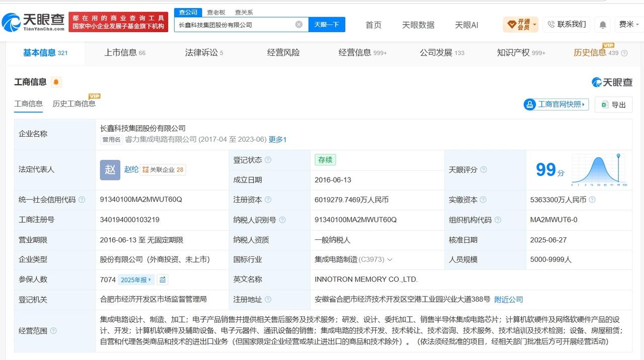This screenshot has height=360, width=644.
Task: Open the 天眼AI navigation link
Action: 466,25
